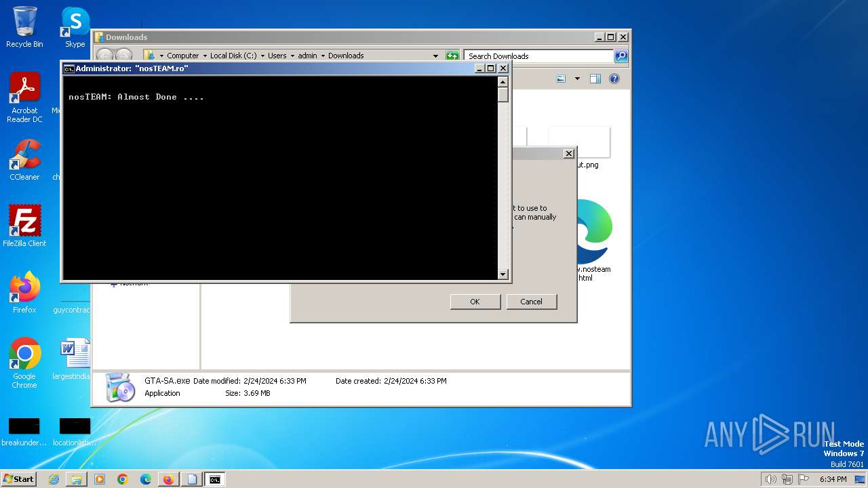This screenshot has width=868, height=488.
Task: Open the view options dropdown arrow
Action: tap(577, 79)
